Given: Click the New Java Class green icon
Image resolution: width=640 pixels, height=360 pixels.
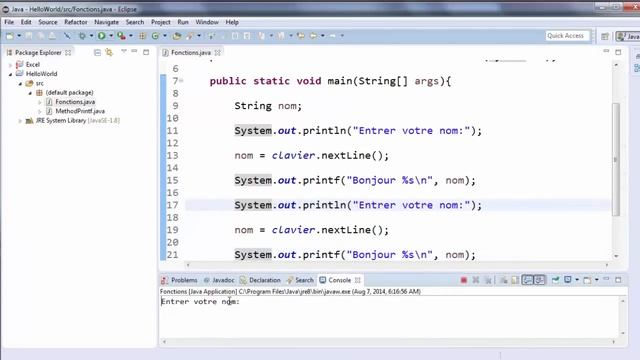Looking at the screenshot, I should coord(155,36).
